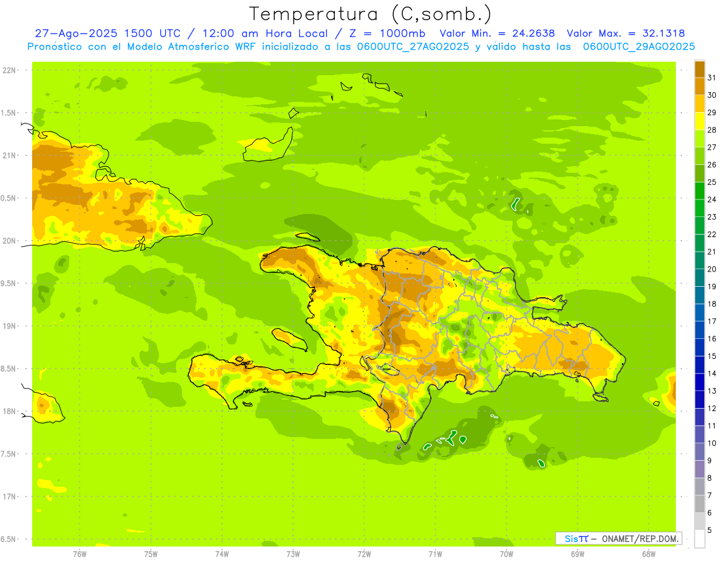728x562 pixels.
Task: Click the legend value "5" label
Action: pyautogui.click(x=710, y=530)
